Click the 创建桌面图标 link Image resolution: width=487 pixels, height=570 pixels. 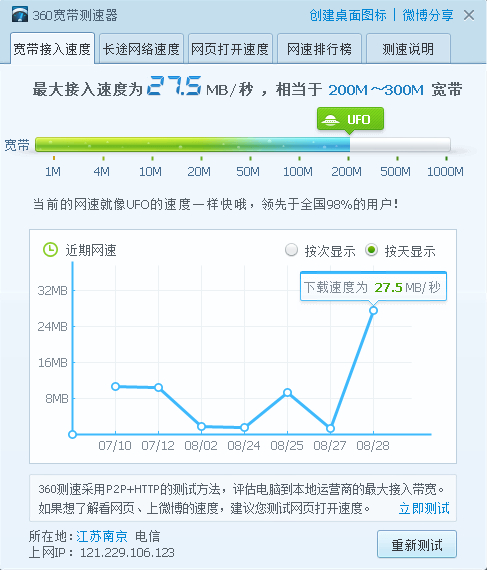348,15
